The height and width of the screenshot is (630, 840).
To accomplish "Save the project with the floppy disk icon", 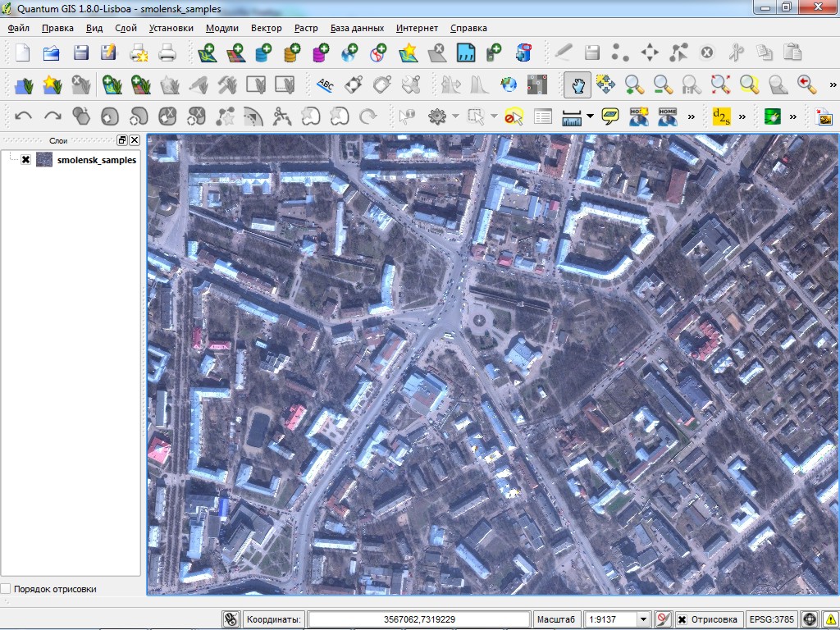I will [81, 52].
